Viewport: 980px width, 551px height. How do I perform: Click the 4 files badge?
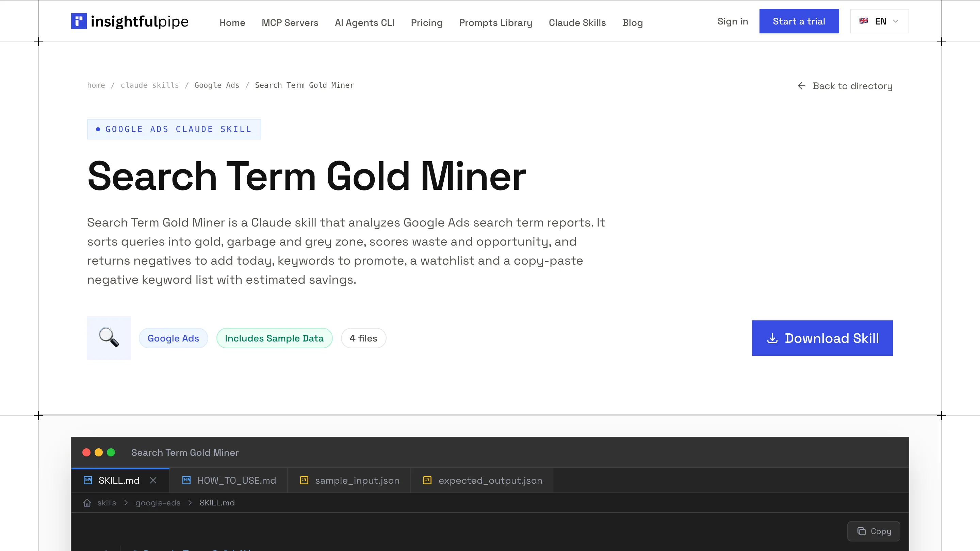coord(363,338)
